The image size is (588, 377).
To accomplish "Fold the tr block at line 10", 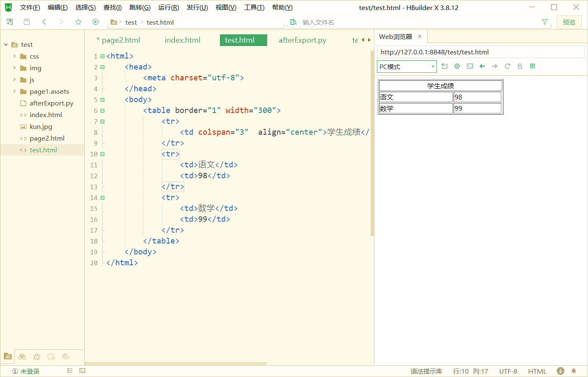I will pyautogui.click(x=102, y=154).
